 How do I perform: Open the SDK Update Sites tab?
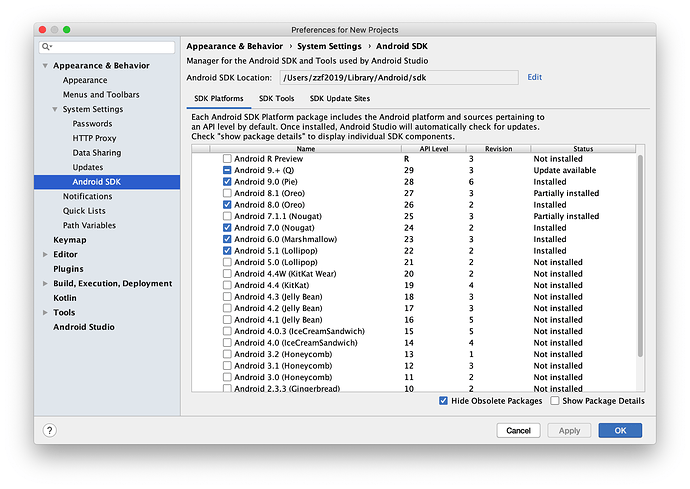coord(339,99)
